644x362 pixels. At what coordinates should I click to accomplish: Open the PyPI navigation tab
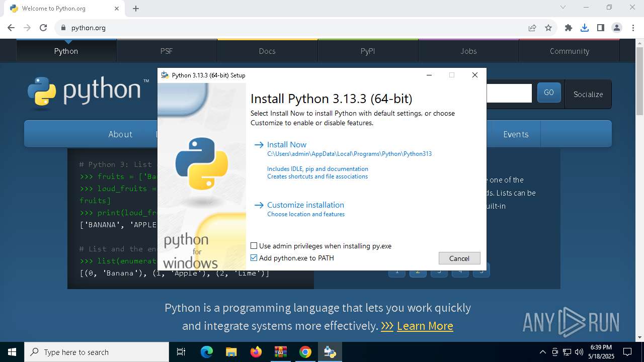pos(368,51)
